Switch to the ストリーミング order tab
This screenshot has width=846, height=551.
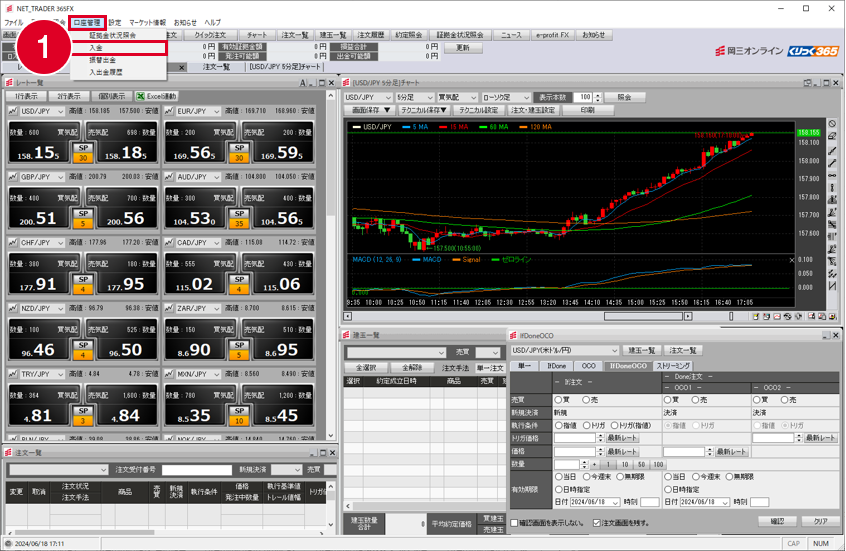click(673, 366)
